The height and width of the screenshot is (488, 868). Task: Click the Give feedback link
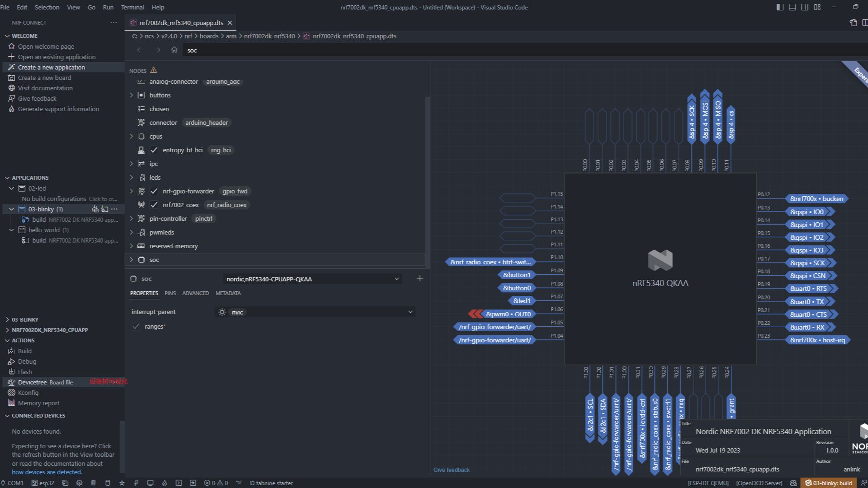click(x=451, y=470)
